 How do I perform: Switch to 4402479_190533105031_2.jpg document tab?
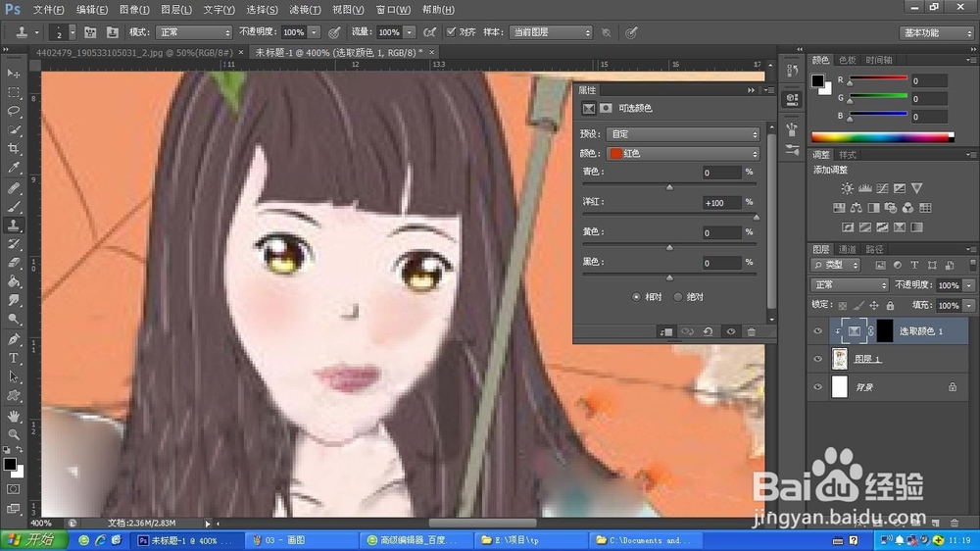[133, 53]
